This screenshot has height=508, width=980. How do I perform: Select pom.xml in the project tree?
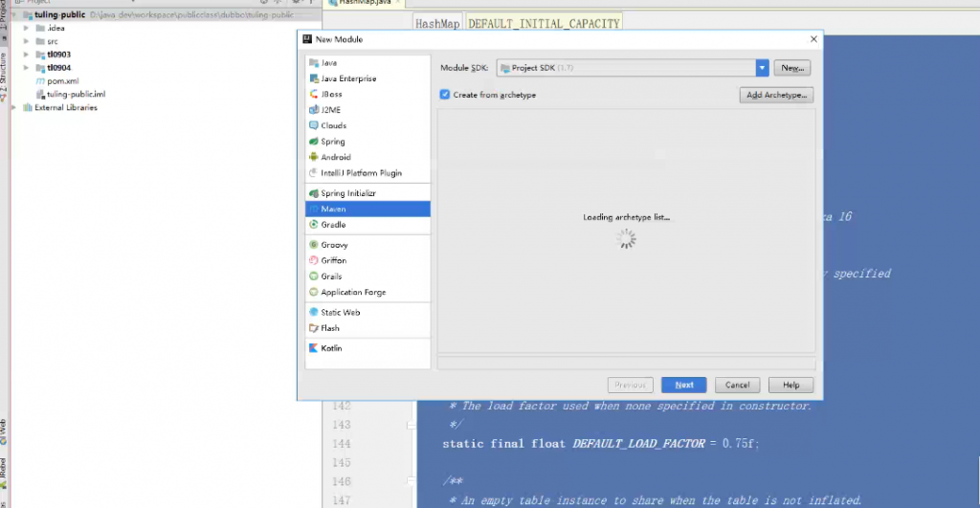[62, 81]
